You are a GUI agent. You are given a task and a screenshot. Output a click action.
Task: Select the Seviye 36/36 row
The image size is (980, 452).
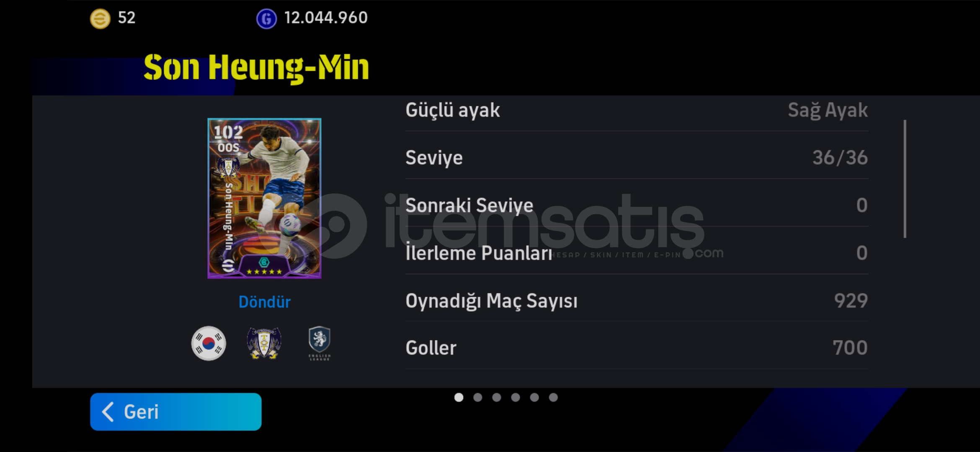[x=637, y=158]
